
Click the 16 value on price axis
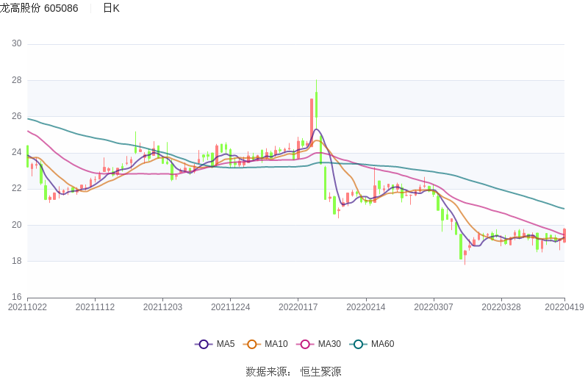pos(16,297)
